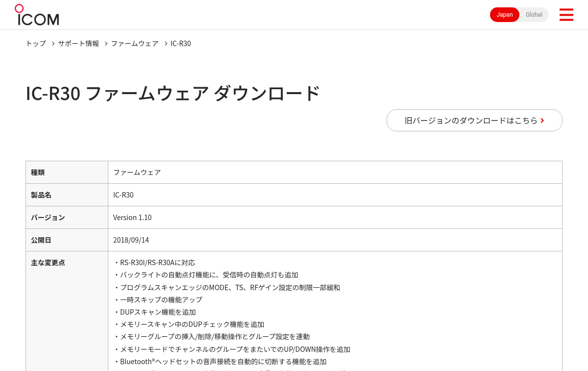
Task: Click the UP/DOWN操作を追加 line
Action: [x=232, y=349]
